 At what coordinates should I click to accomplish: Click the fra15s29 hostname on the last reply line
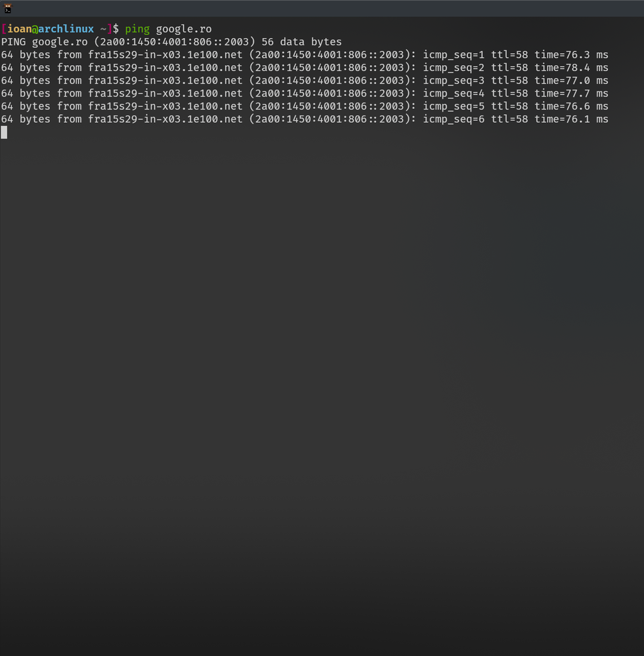pyautogui.click(x=165, y=119)
